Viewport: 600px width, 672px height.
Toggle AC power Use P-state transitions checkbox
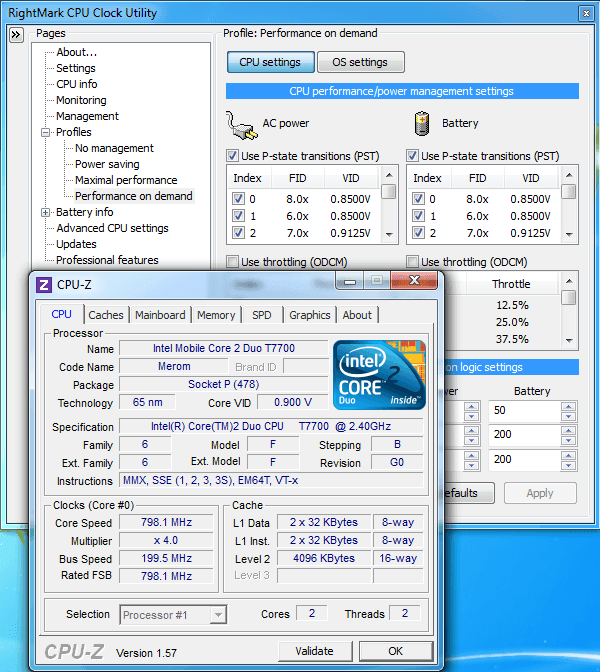[232, 156]
